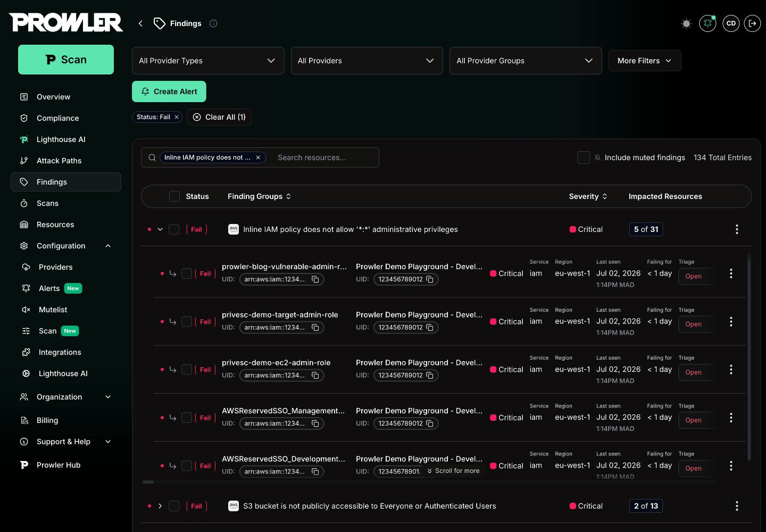Clear All (1) filters
Screen dimensions: 766x532
point(219,117)
